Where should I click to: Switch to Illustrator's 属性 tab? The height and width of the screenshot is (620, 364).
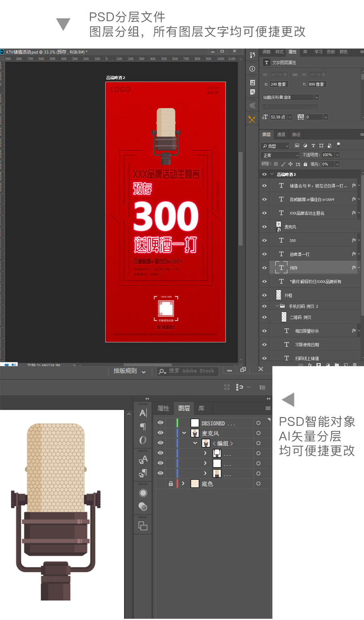[x=163, y=408]
